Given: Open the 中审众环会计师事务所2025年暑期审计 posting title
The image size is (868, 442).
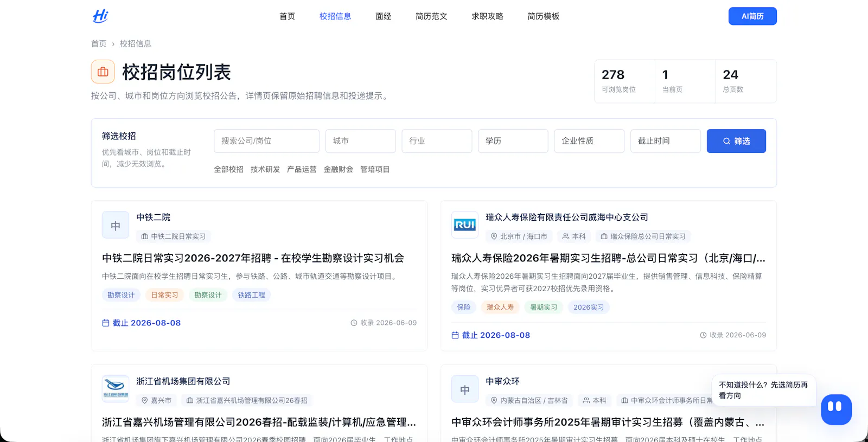Looking at the screenshot, I should [x=608, y=422].
